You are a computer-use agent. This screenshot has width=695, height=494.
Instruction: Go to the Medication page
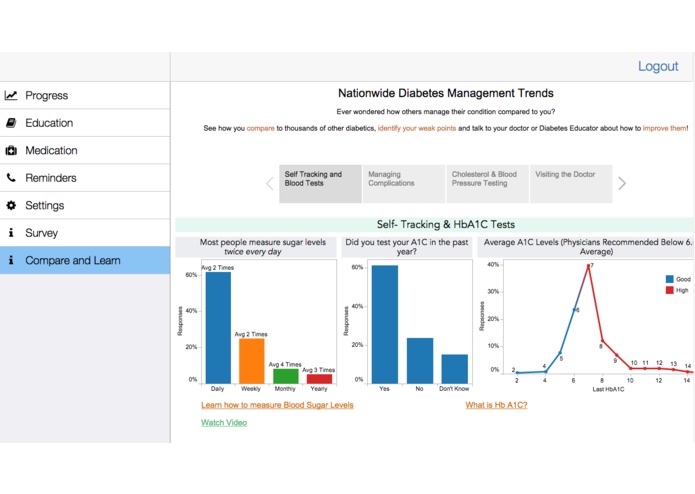coord(85,150)
